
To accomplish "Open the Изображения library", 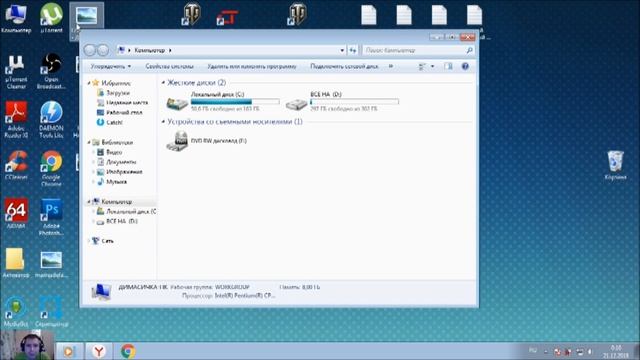I will click(x=124, y=172).
